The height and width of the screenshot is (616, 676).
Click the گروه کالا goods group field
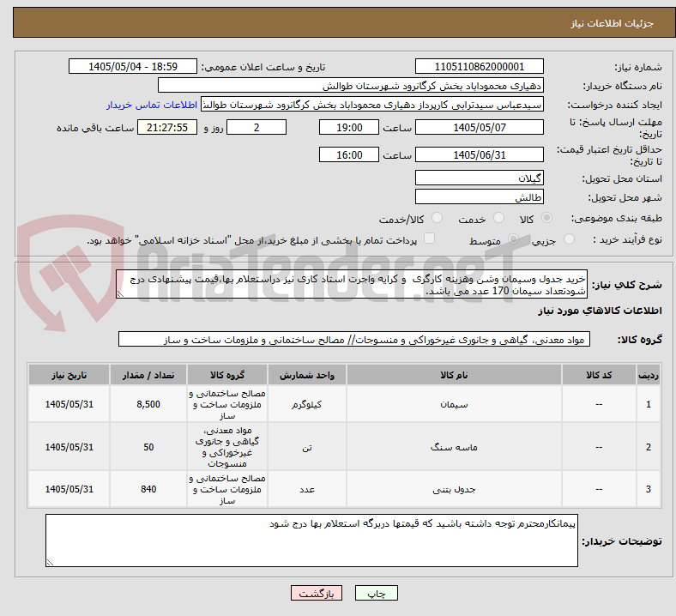click(x=354, y=339)
